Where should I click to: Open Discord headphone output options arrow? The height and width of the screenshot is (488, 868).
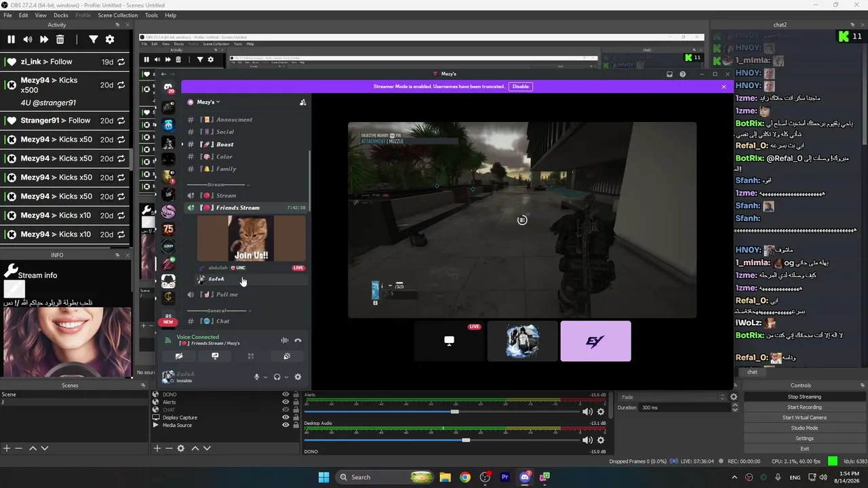pyautogui.click(x=286, y=377)
